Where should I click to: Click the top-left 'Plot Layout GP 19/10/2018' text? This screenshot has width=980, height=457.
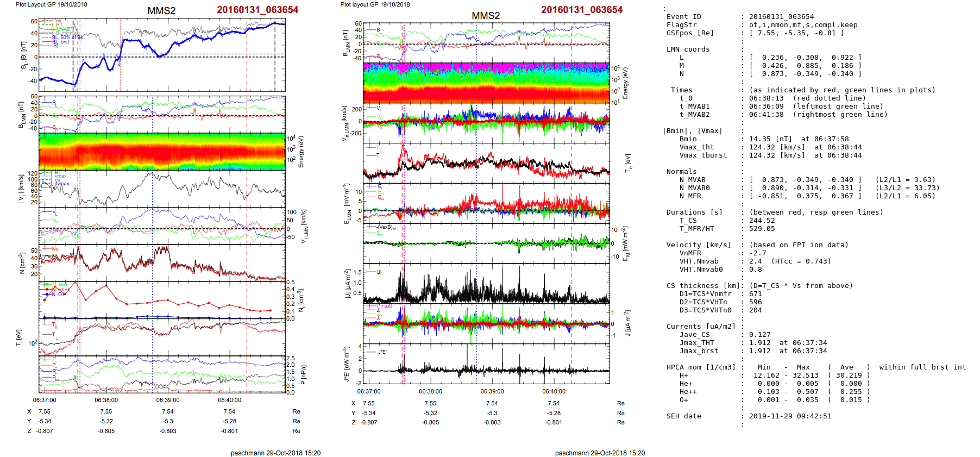pos(51,4)
